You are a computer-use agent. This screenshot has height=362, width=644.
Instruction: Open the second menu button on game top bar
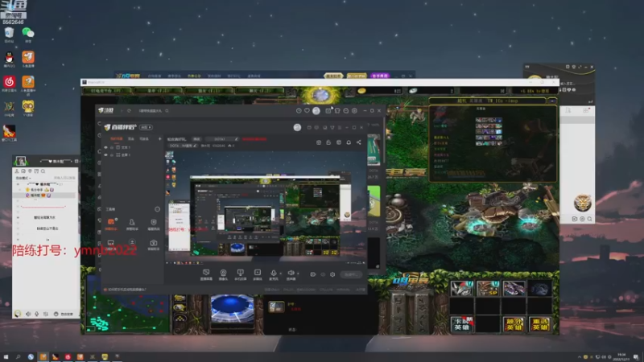[x=158, y=90]
